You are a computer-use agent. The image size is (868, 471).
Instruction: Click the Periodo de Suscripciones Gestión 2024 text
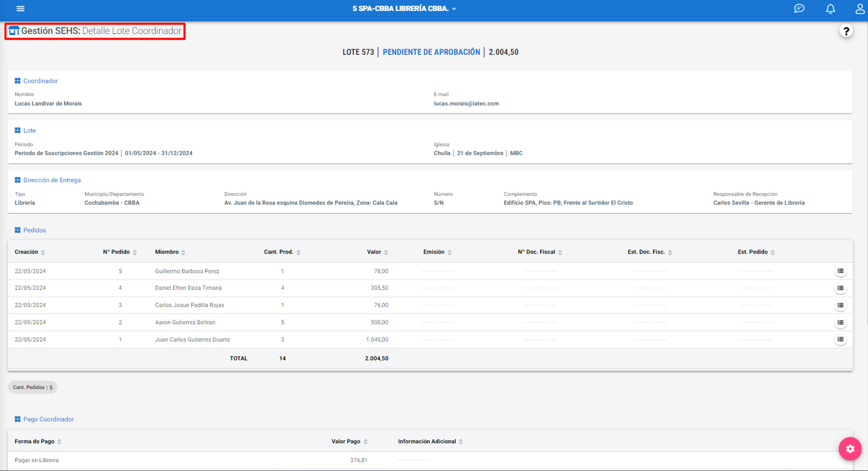[66, 153]
